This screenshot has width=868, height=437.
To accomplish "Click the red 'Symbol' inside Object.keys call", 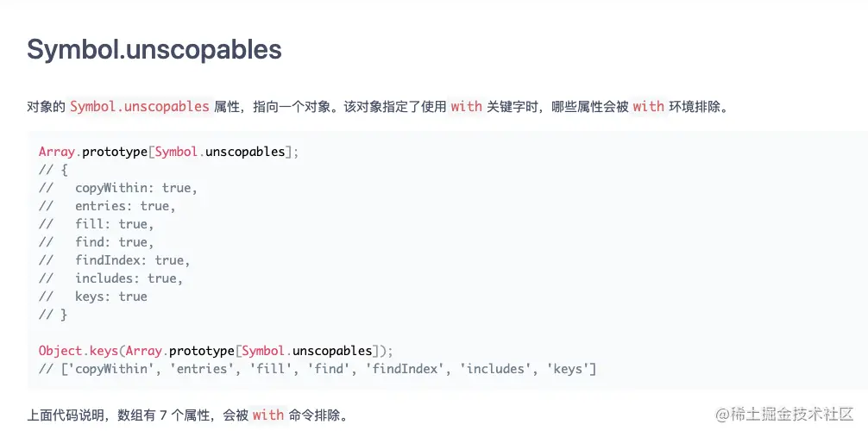I will [x=263, y=351].
